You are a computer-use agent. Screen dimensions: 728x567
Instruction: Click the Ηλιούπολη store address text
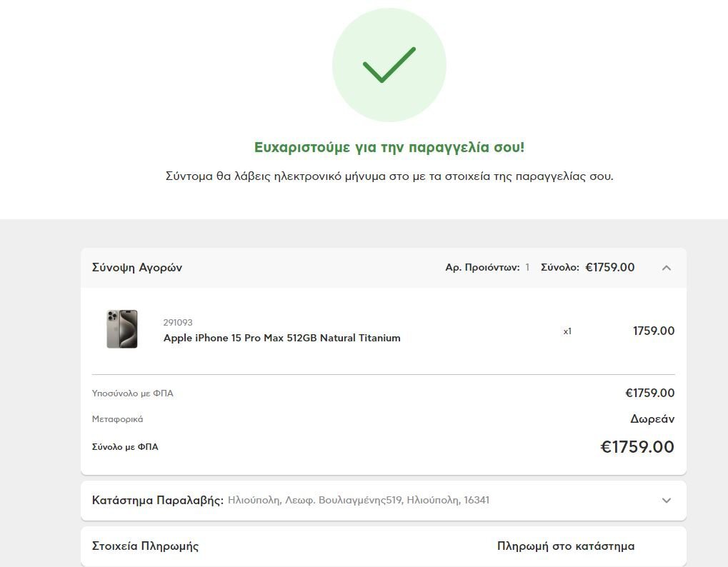click(359, 501)
